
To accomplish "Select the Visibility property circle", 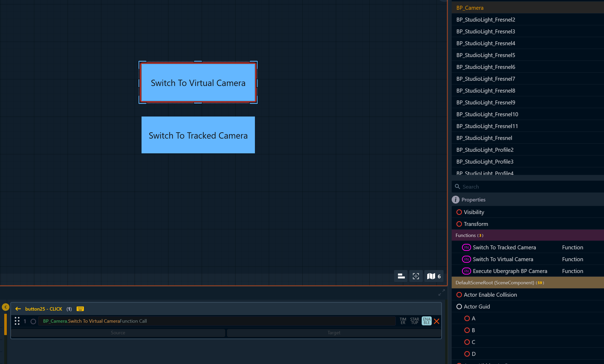I will tap(459, 212).
